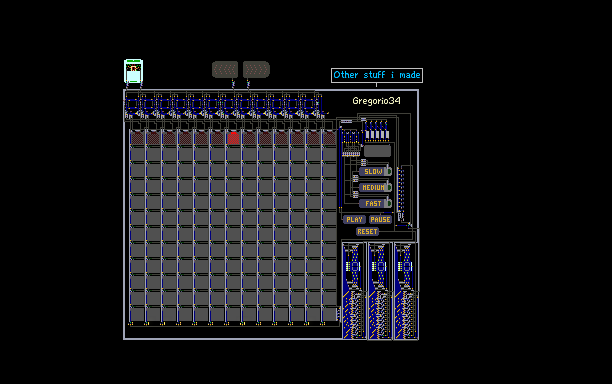Toggle the FAST speed switch
Viewport: 612px width, 384px height.
pyautogui.click(x=388, y=203)
